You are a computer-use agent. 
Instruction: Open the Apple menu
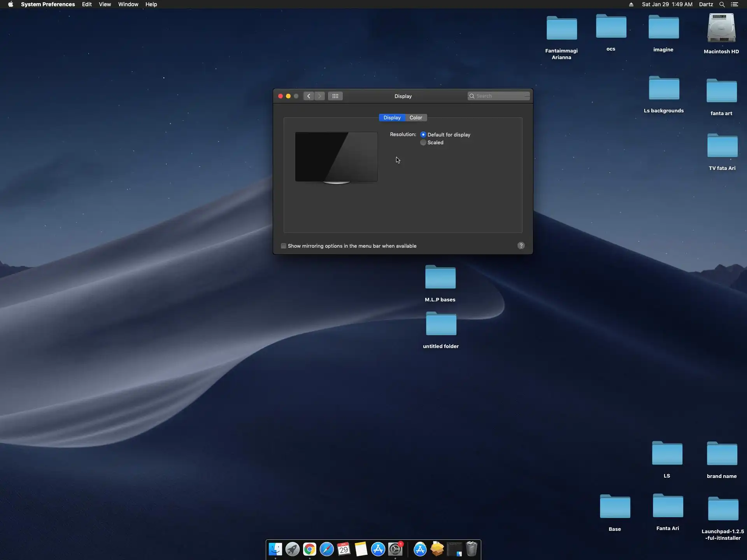[11, 4]
